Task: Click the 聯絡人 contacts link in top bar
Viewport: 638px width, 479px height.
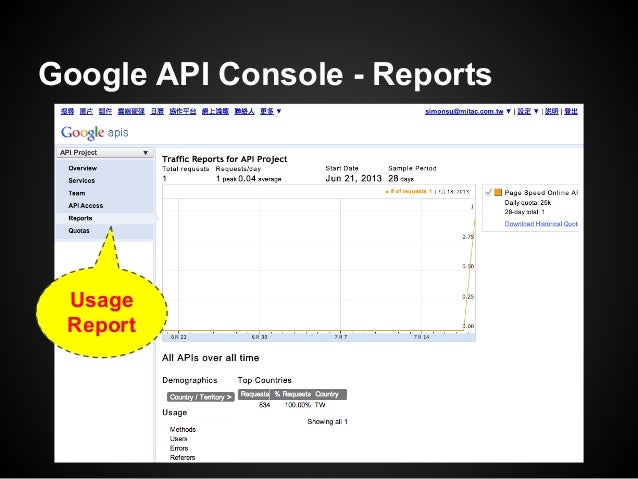Action: [x=245, y=111]
